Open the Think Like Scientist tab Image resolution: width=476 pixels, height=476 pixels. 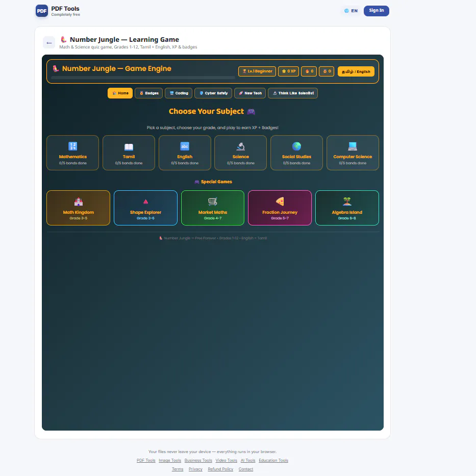coord(293,93)
